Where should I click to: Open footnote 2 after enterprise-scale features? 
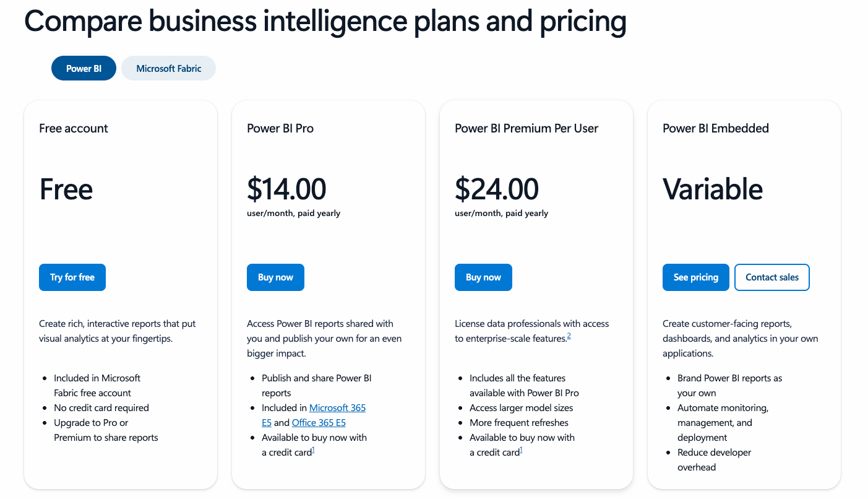pyautogui.click(x=569, y=336)
